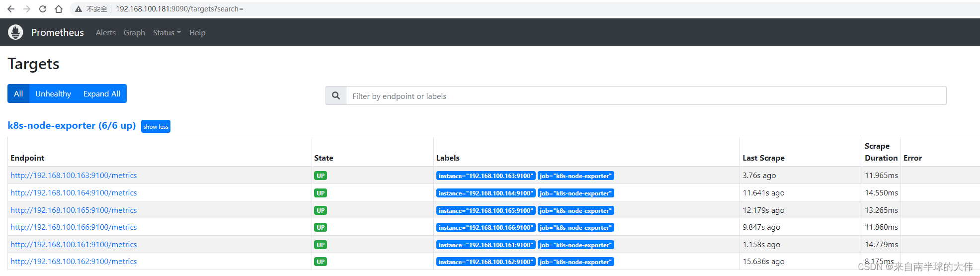Click UP badge for 192.168.100.161 row
Viewport: 980px width, 276px height.
(321, 245)
